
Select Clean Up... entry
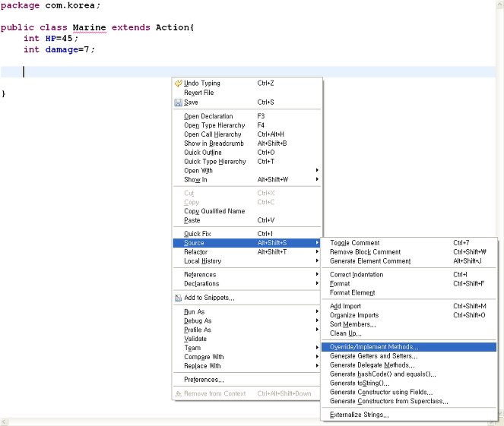409,333
